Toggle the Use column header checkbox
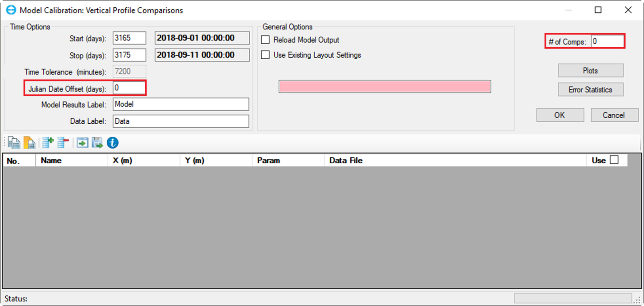The height and width of the screenshot is (306, 644). [614, 160]
